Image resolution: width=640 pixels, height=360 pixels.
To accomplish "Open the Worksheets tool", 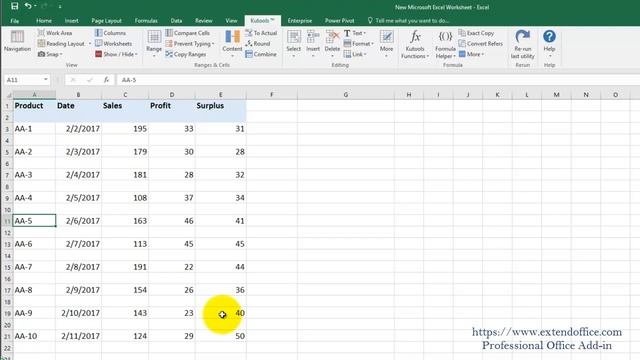I will 113,43.
